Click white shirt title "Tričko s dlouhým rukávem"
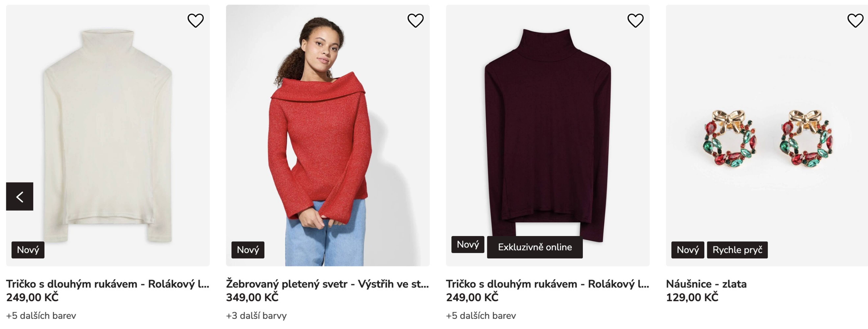The image size is (868, 329). tap(107, 284)
